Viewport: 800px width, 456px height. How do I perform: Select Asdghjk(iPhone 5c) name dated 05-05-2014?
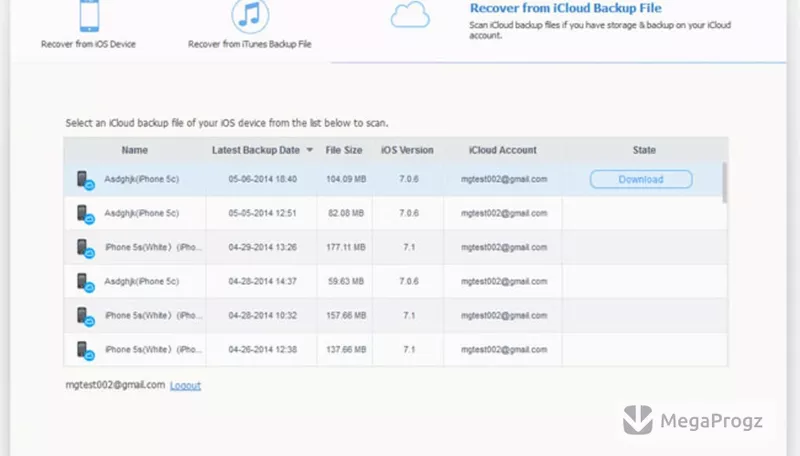(142, 213)
